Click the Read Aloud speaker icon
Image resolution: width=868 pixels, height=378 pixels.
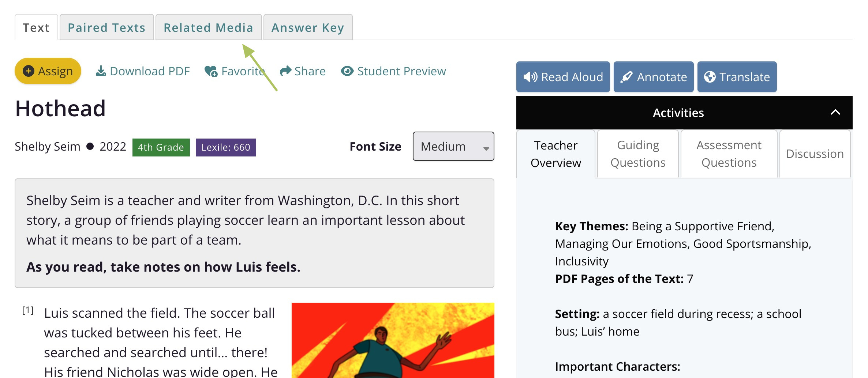(530, 77)
